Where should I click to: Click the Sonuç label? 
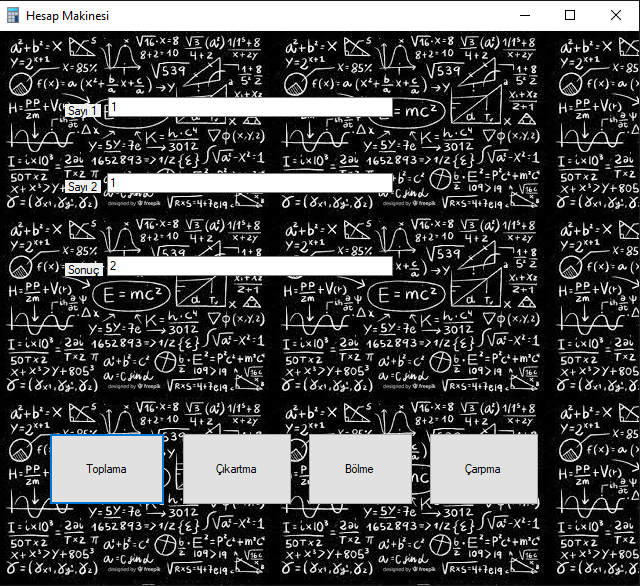point(84,270)
